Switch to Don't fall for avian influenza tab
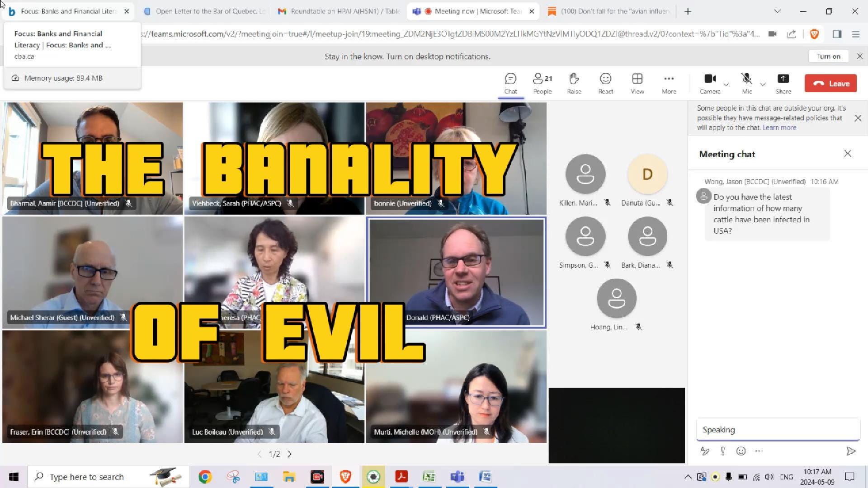This screenshot has height=488, width=868. pos(609,11)
